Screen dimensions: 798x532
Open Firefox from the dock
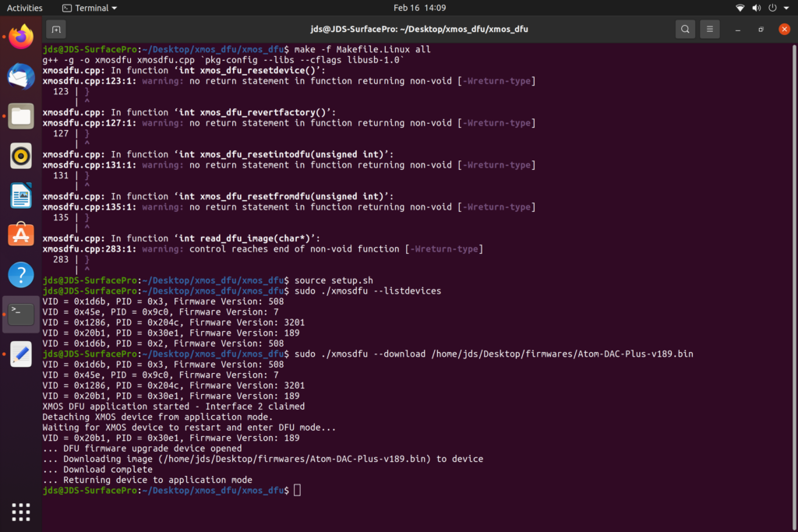[20, 36]
